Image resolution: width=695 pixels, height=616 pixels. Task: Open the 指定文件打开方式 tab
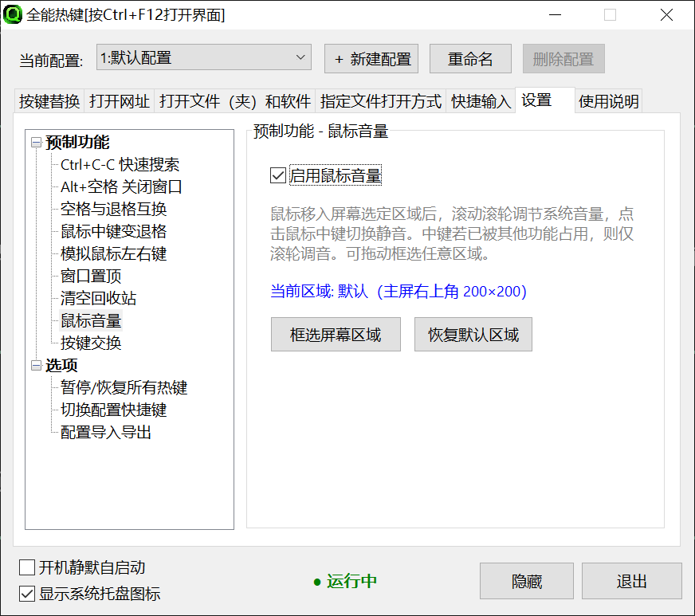(x=381, y=101)
